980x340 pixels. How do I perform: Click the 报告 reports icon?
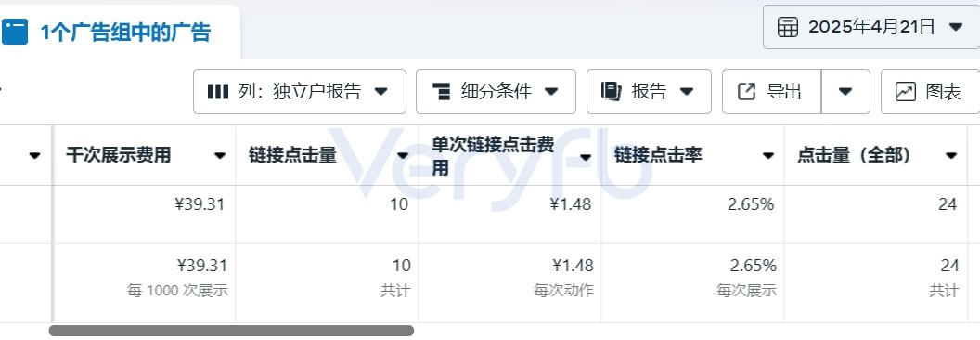(x=612, y=91)
